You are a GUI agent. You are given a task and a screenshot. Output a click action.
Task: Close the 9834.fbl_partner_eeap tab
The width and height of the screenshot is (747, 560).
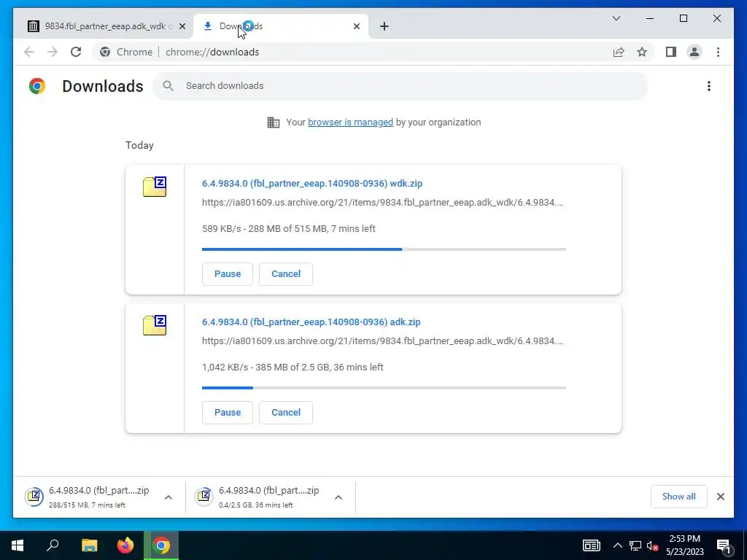tap(182, 27)
